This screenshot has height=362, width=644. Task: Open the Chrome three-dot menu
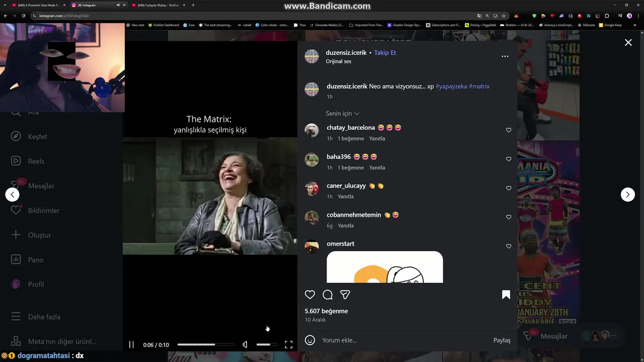638,16
